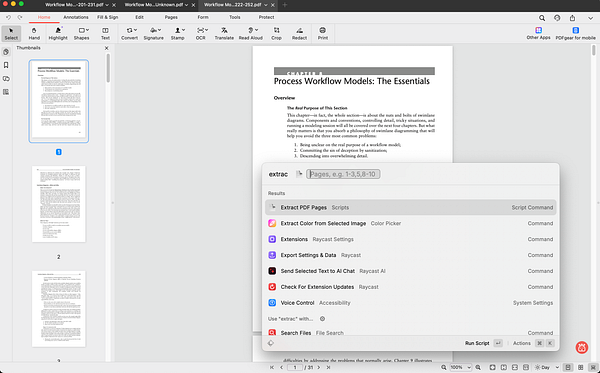Open the Edit tab
The image size is (600, 373).
click(139, 17)
